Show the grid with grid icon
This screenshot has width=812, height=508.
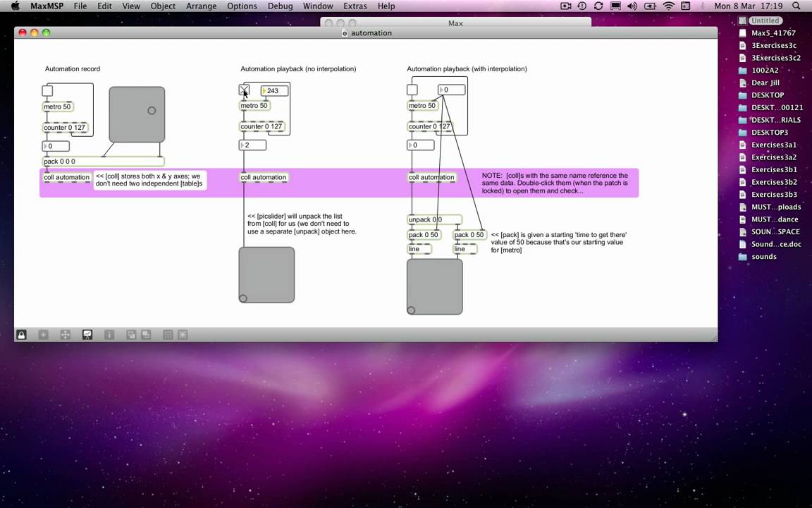click(x=168, y=335)
